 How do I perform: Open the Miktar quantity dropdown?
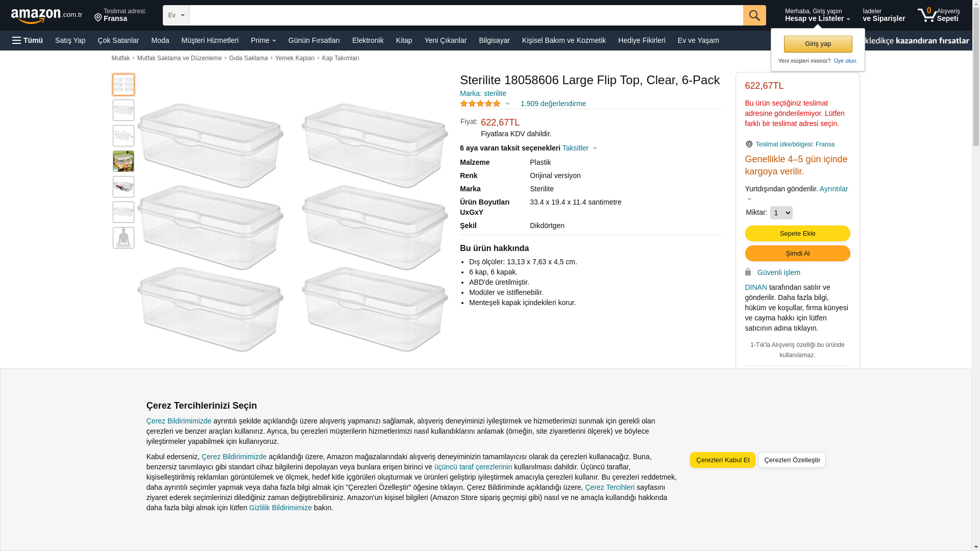(x=781, y=213)
